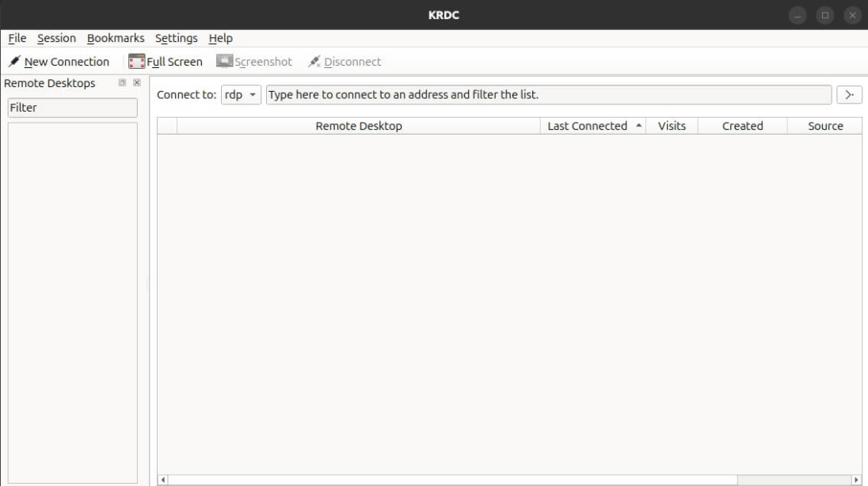Sort by Source column header

coord(824,126)
